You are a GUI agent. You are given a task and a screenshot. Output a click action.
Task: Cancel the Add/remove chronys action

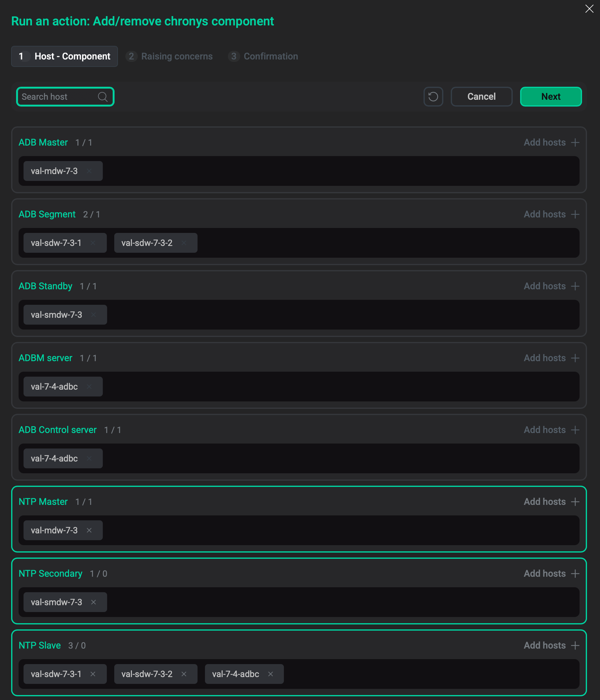coord(481,97)
